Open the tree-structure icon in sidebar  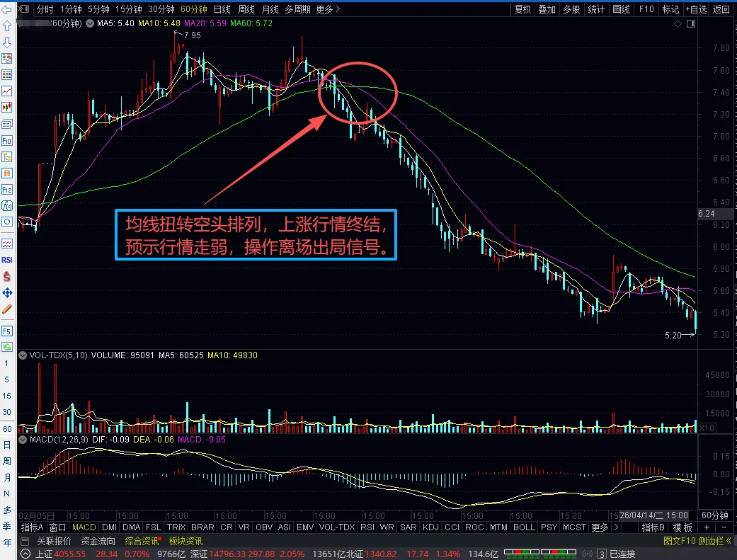tap(7, 157)
